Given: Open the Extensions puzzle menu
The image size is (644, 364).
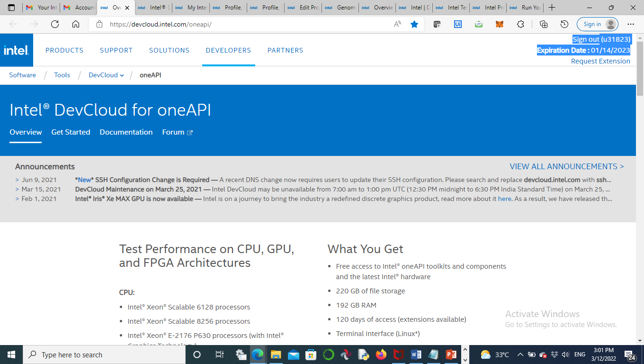Looking at the screenshot, I should click(x=520, y=24).
